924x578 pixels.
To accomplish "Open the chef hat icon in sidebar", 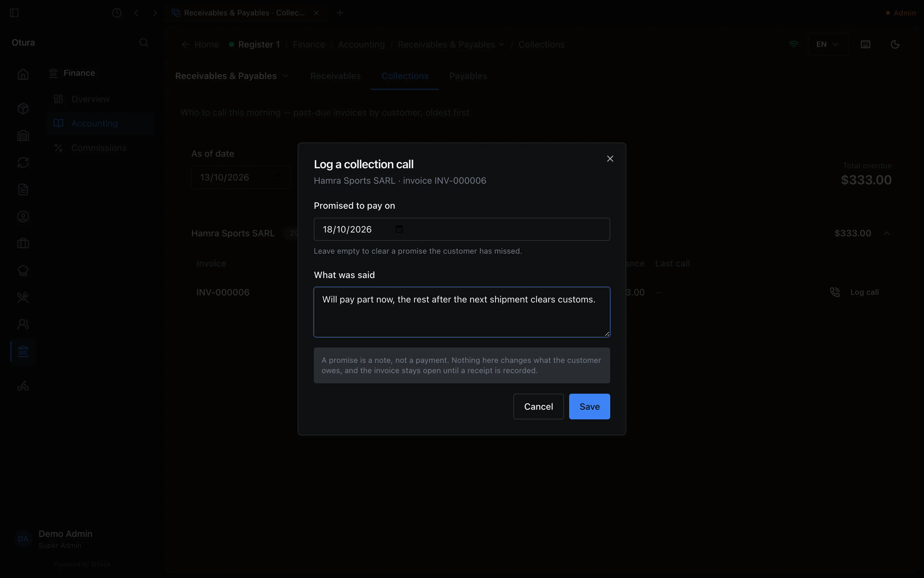I will pos(23,271).
